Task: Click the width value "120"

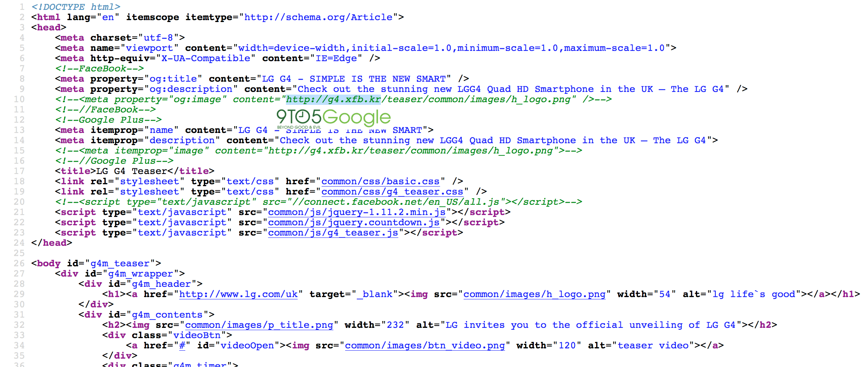Action: pos(567,346)
